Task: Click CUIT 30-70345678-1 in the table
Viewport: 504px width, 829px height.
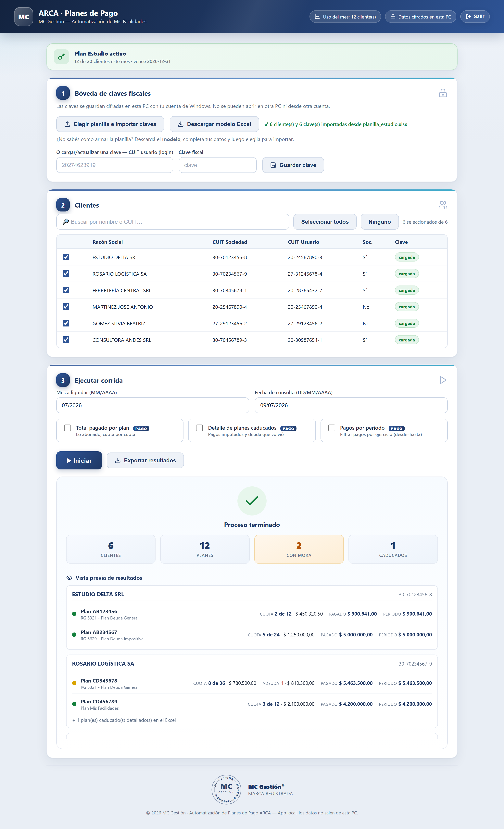Action: (230, 290)
